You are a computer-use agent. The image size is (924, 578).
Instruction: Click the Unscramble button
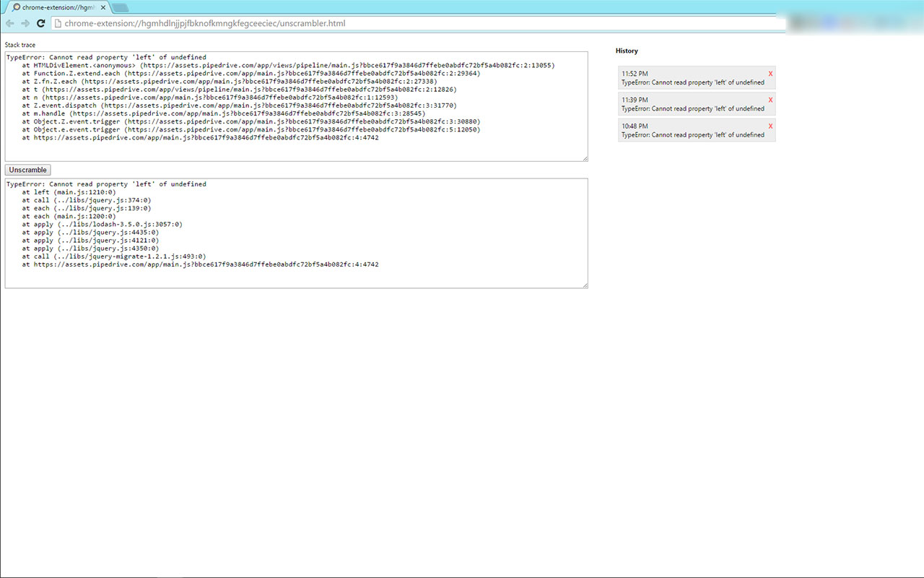27,169
